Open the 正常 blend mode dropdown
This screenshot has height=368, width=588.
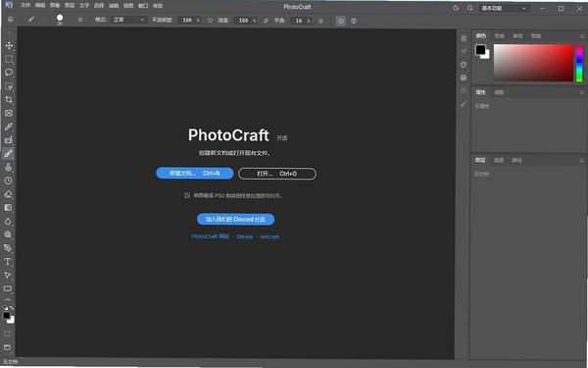(128, 20)
